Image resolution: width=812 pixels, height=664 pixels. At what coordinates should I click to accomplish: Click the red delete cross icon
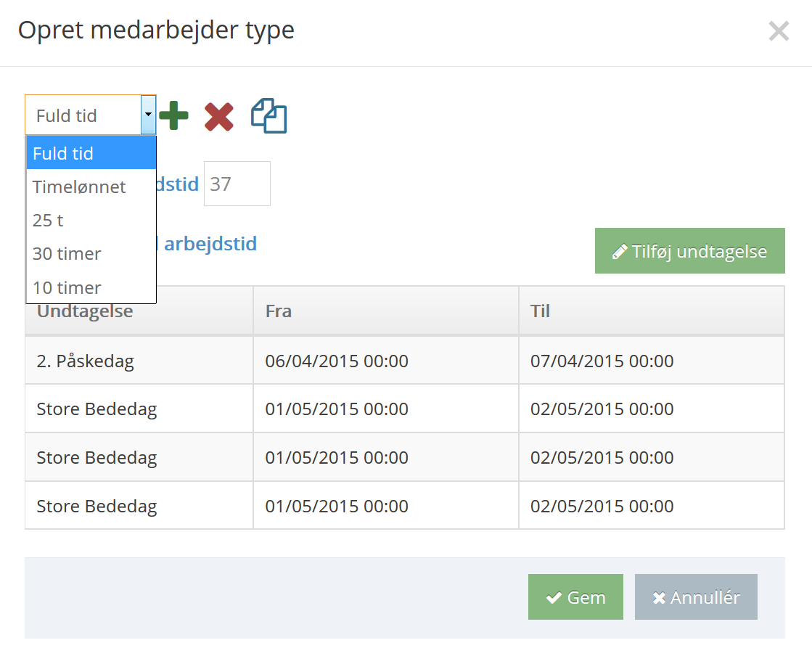(x=219, y=116)
